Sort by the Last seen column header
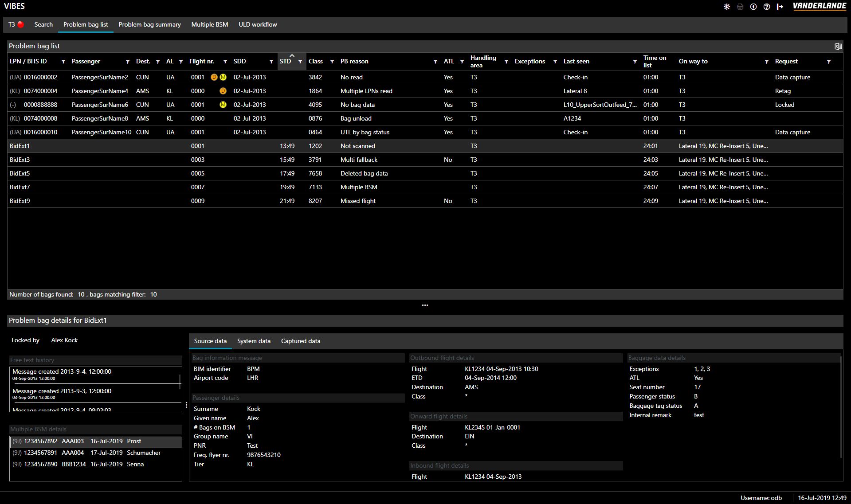The height and width of the screenshot is (504, 851). click(576, 61)
